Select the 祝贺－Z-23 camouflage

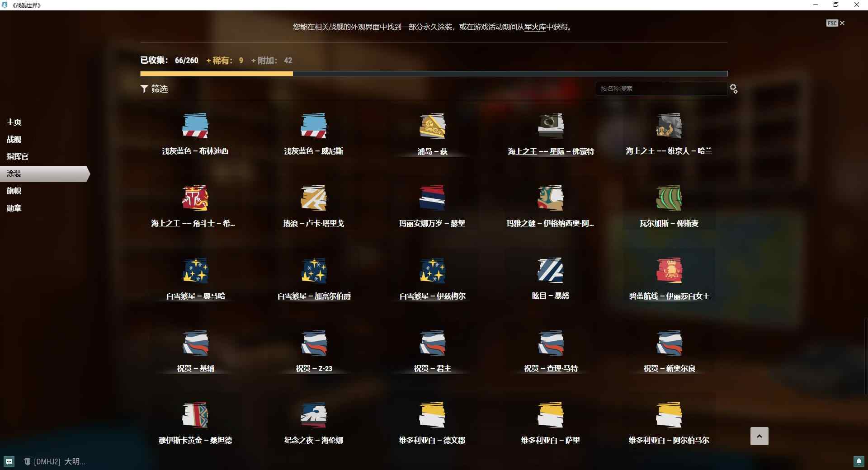314,348
